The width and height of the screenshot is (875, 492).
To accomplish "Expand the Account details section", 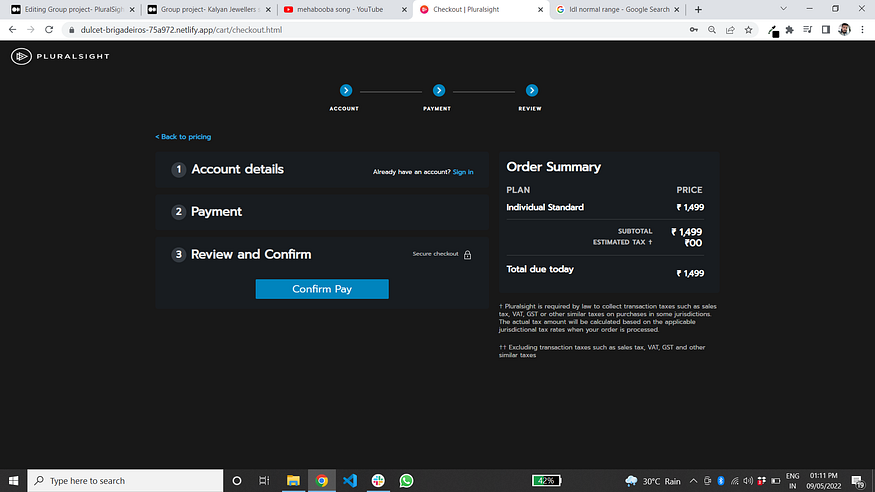I will point(322,169).
